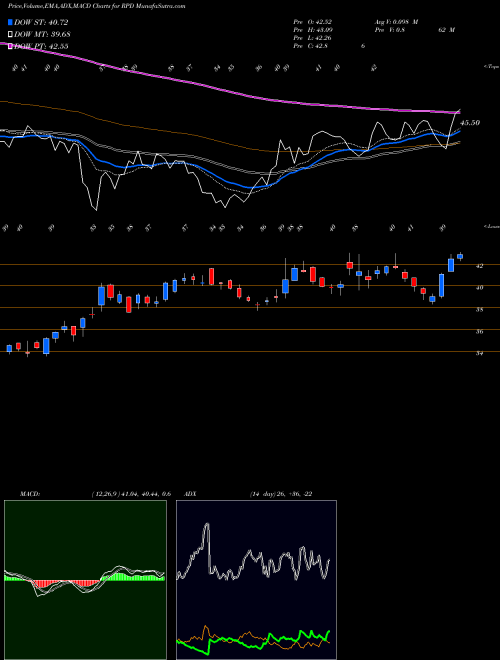
Task: Click the 36 price axis label
Action: [479, 332]
